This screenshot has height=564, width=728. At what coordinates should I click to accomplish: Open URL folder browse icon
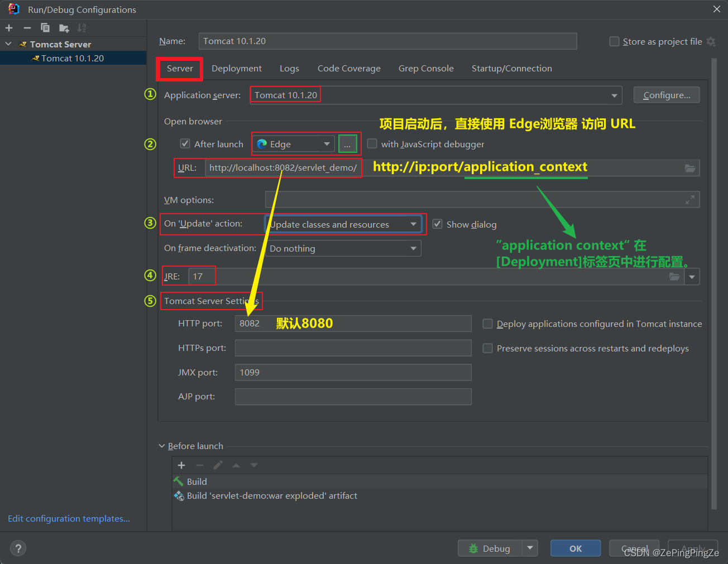pyautogui.click(x=690, y=168)
